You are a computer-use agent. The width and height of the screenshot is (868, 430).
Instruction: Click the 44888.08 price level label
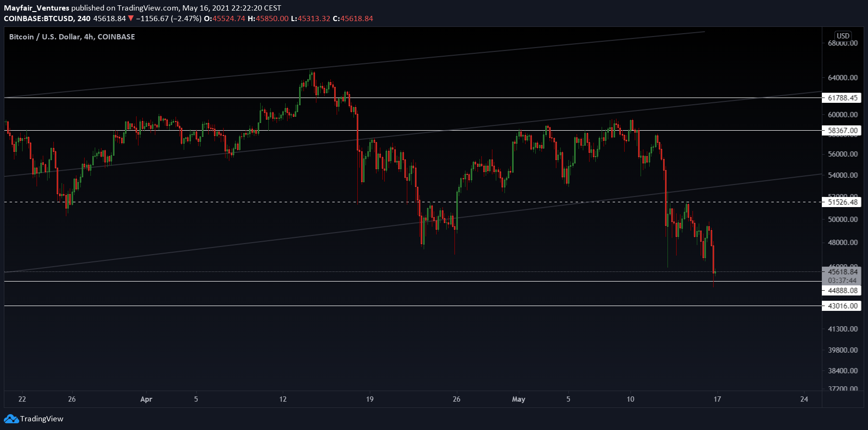(x=842, y=291)
